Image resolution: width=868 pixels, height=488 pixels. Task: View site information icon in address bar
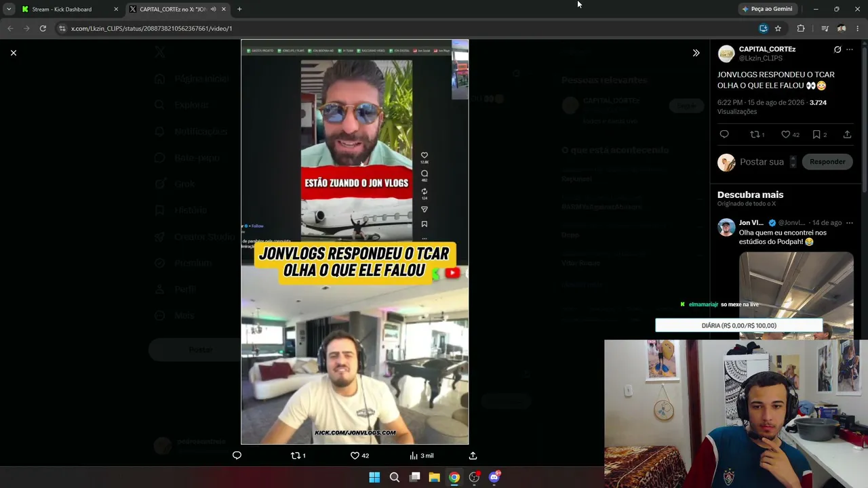click(62, 28)
